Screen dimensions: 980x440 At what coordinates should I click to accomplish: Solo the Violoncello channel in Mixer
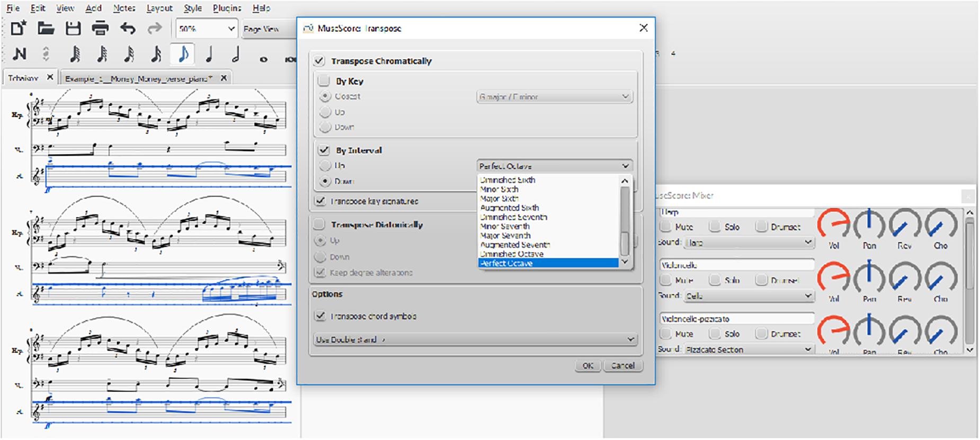[715, 280]
